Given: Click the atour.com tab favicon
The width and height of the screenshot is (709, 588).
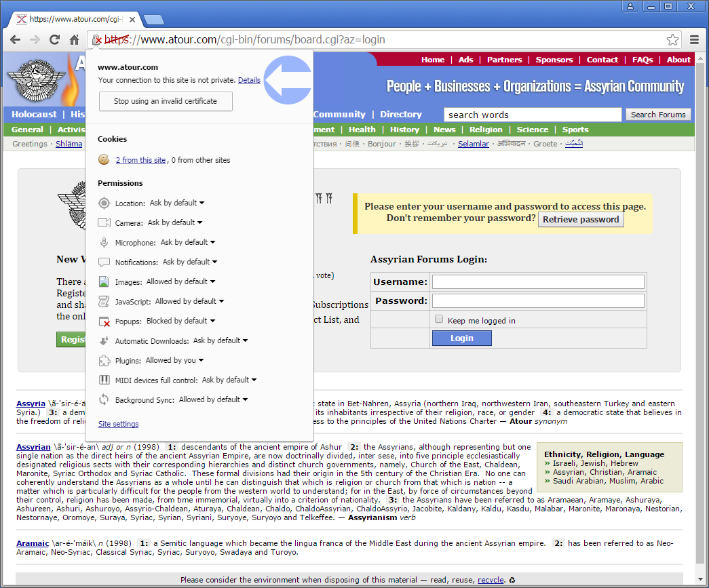Looking at the screenshot, I should click(x=21, y=19).
